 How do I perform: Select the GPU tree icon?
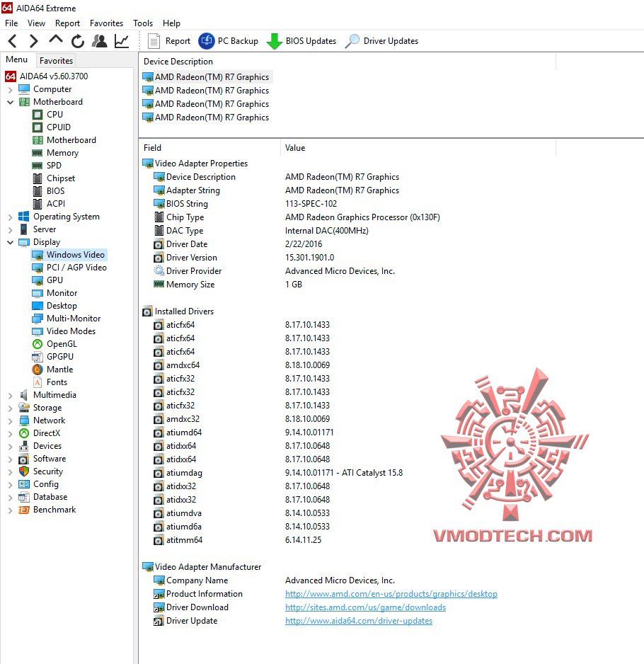[38, 280]
